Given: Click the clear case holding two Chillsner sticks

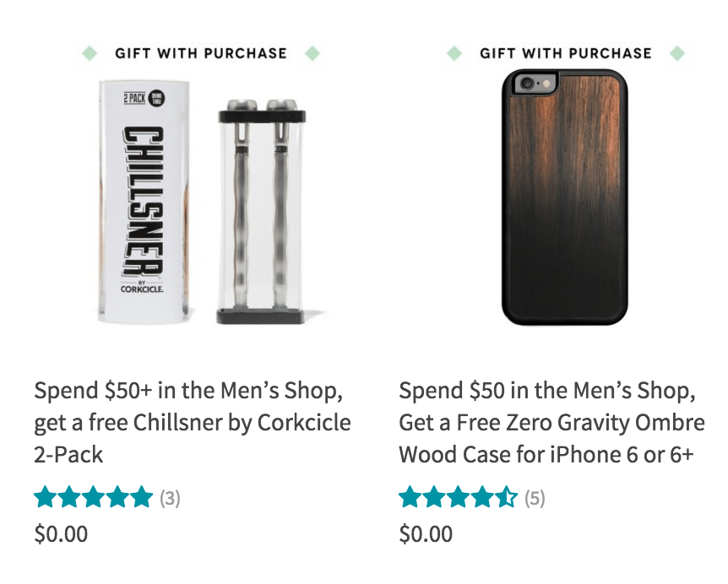Looking at the screenshot, I should (262, 211).
